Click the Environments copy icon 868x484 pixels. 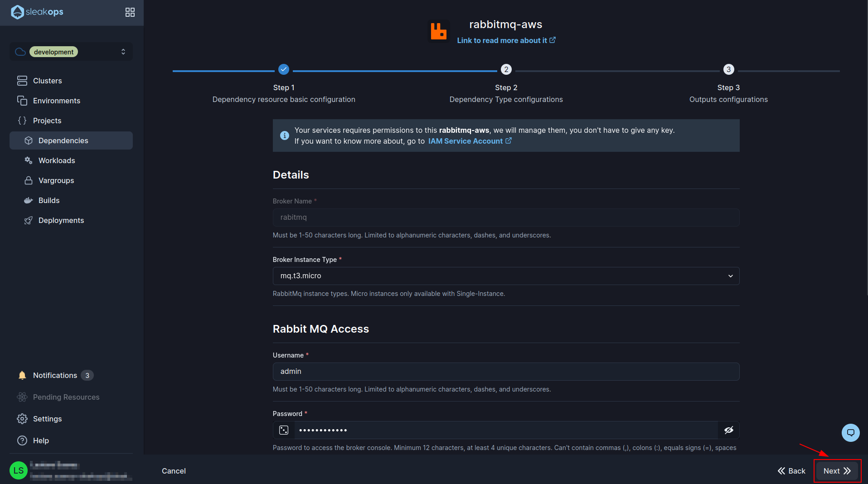click(x=22, y=101)
